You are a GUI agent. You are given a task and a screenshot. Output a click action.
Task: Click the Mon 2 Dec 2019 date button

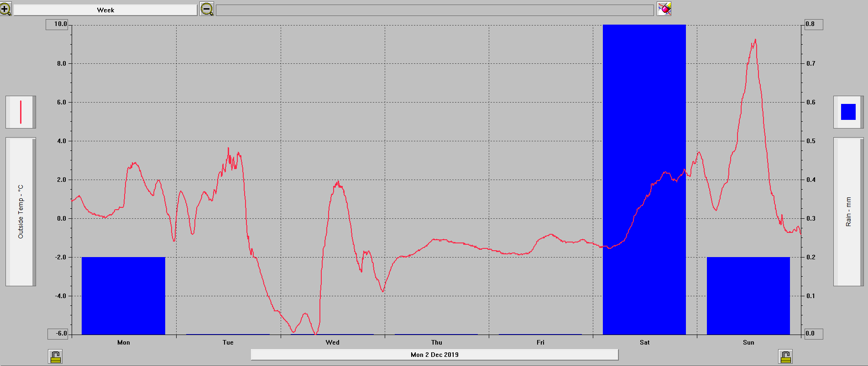click(434, 355)
